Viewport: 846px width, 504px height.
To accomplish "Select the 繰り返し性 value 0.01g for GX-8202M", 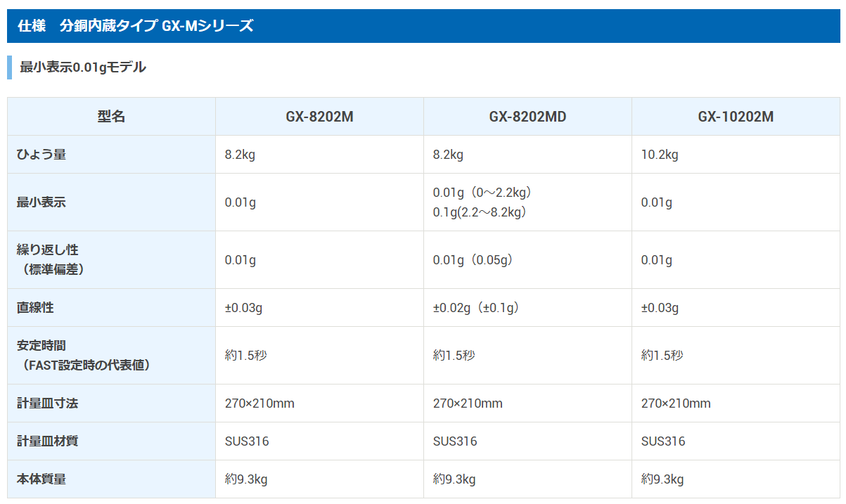I will click(241, 260).
